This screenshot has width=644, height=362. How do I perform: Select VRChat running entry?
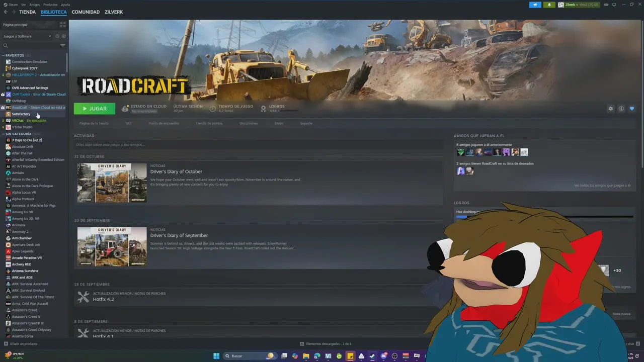pyautogui.click(x=33, y=121)
